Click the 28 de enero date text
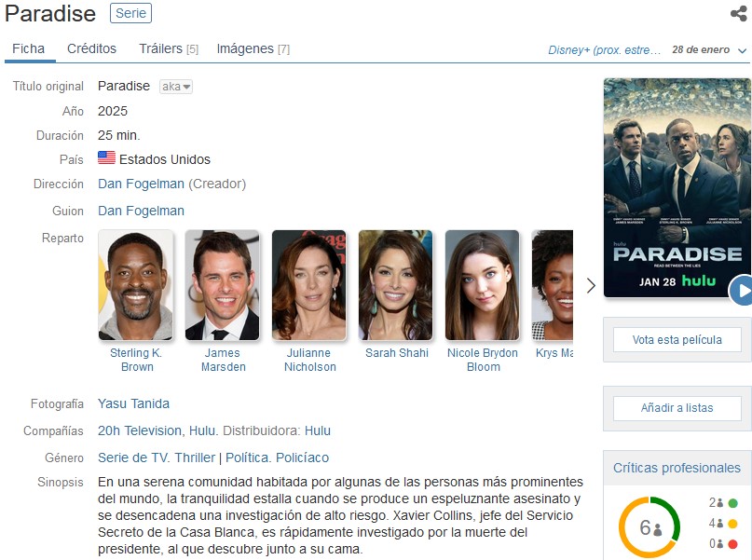 tap(701, 50)
